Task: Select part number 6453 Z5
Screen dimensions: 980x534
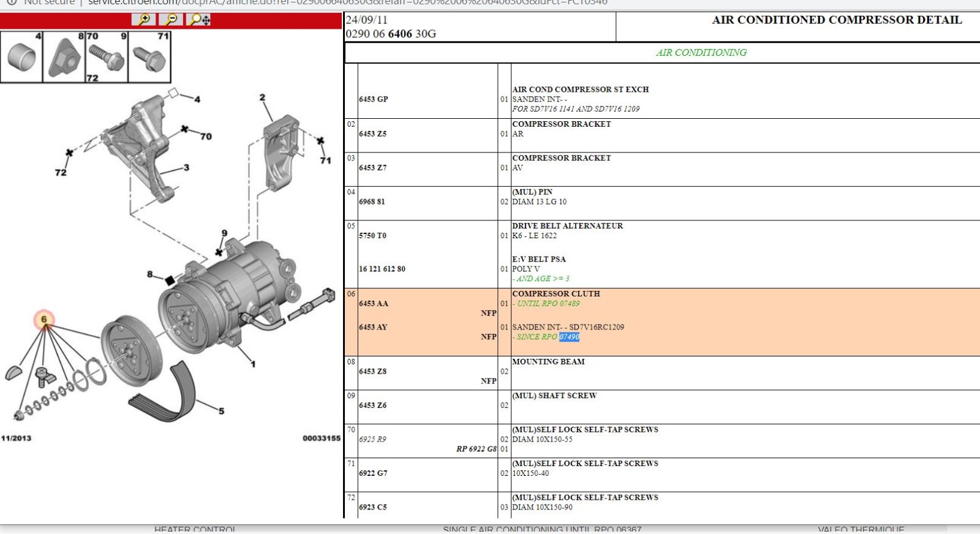Action: tap(372, 133)
